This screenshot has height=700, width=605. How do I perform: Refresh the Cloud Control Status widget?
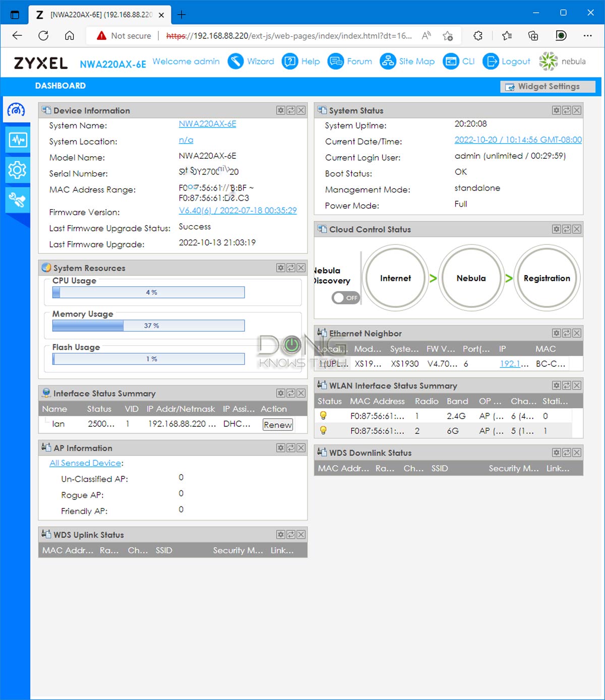(x=567, y=229)
